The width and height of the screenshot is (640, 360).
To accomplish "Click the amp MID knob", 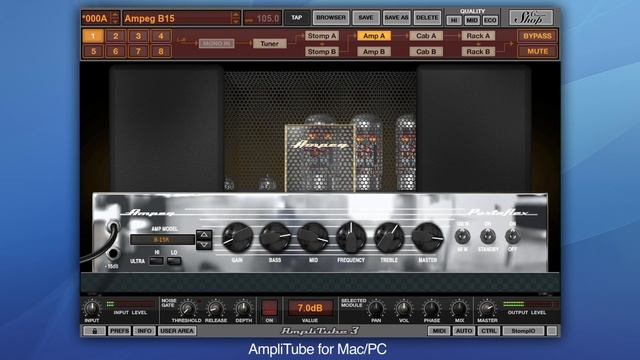I will (x=313, y=238).
